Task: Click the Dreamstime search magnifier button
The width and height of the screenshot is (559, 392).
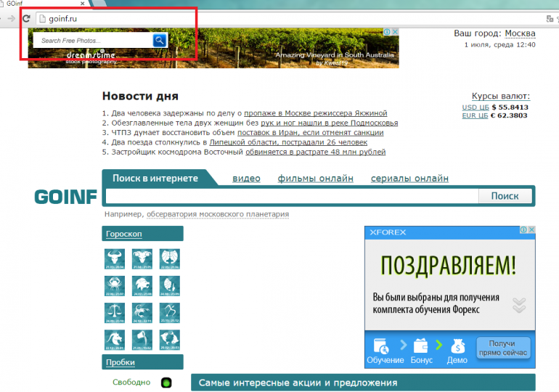Action: tap(160, 41)
